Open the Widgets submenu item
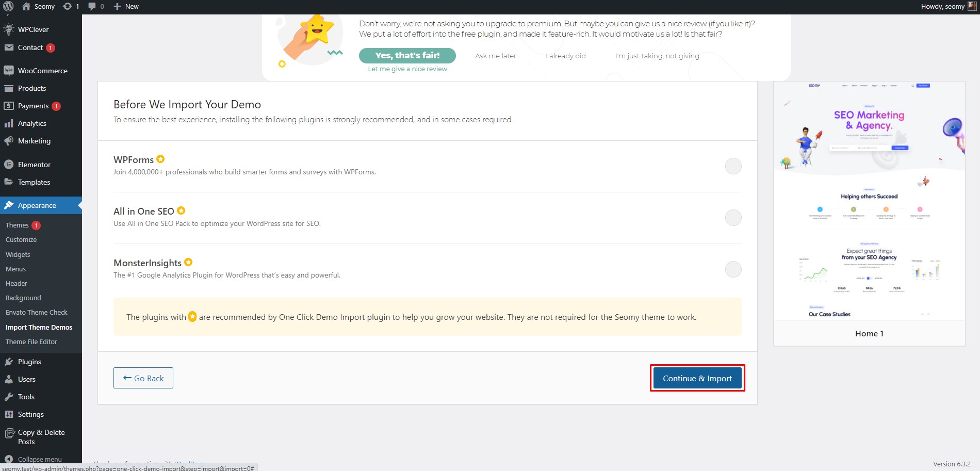This screenshot has height=471, width=980. coord(18,254)
